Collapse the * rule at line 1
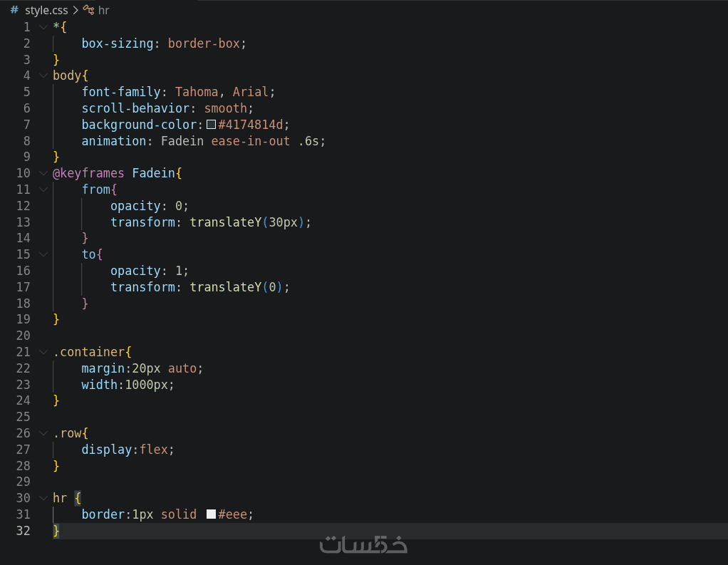The height and width of the screenshot is (565, 728). coord(43,27)
